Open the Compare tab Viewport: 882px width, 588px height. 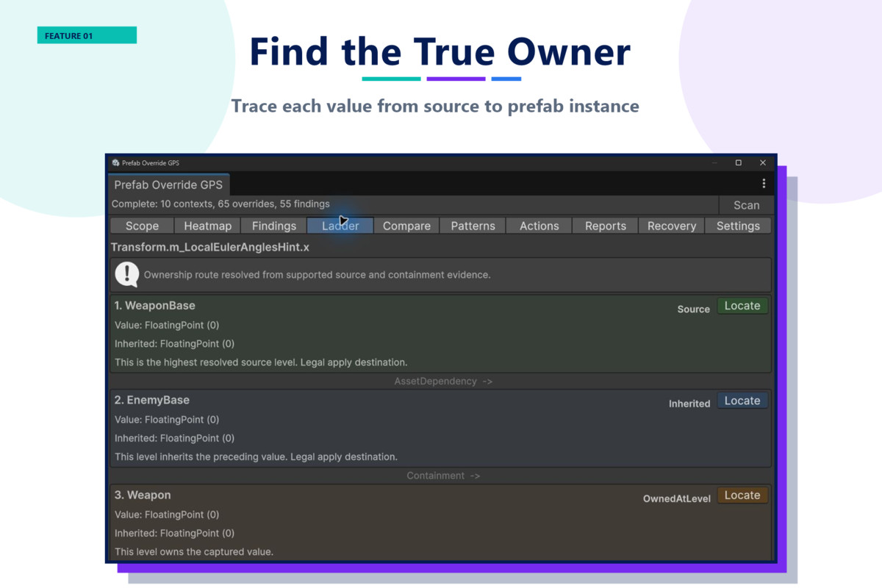[x=406, y=226]
